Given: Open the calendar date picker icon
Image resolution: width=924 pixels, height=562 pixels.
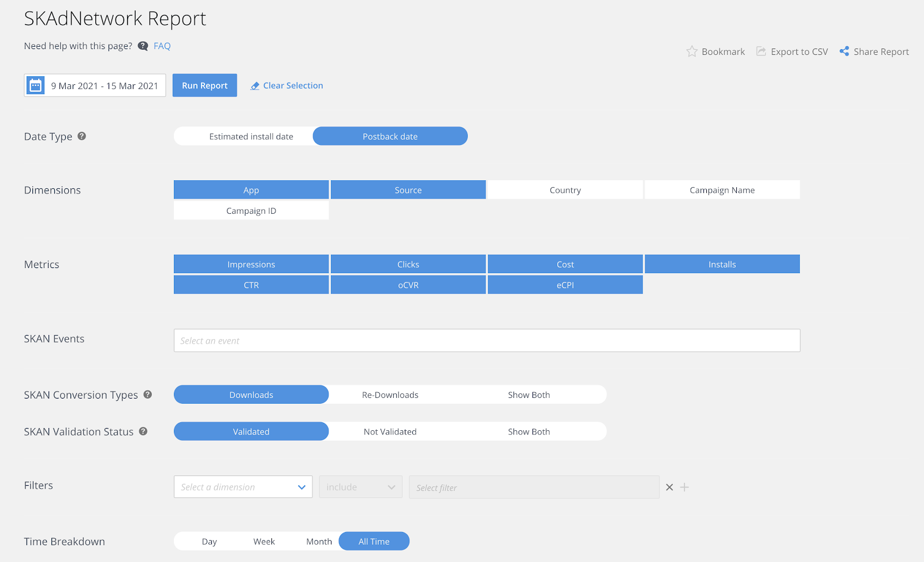Looking at the screenshot, I should click(36, 85).
